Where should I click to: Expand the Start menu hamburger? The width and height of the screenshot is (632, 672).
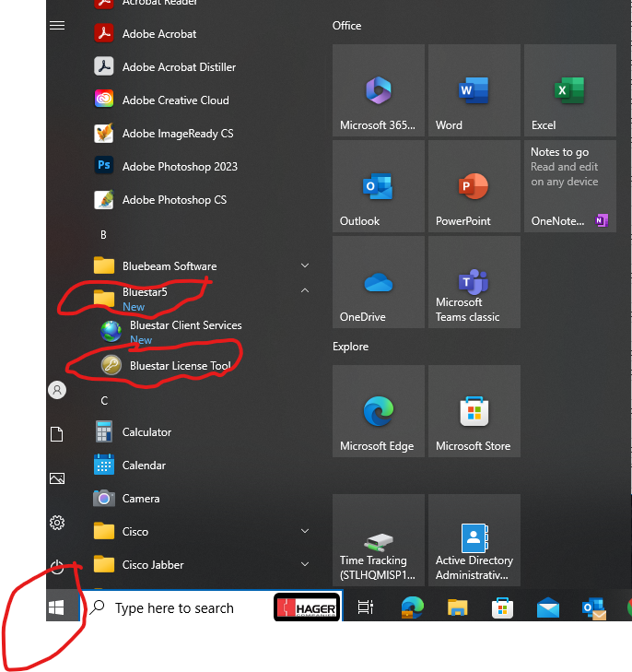tap(57, 26)
